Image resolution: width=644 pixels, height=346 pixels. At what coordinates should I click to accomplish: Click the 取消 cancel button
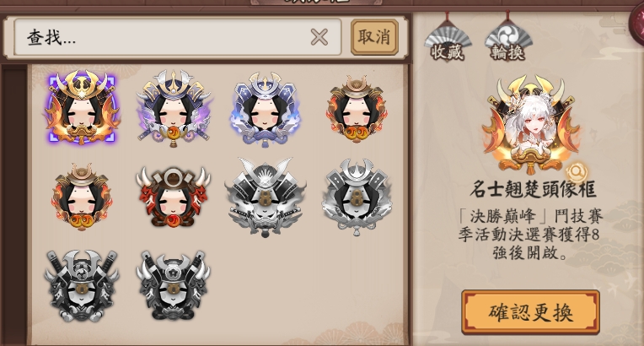pos(374,37)
